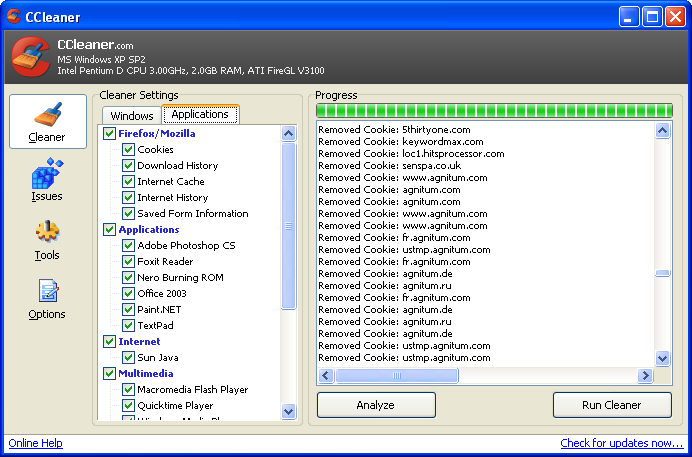This screenshot has width=692, height=457.
Task: Click progress log vertical scroll thumb
Action: (662, 273)
